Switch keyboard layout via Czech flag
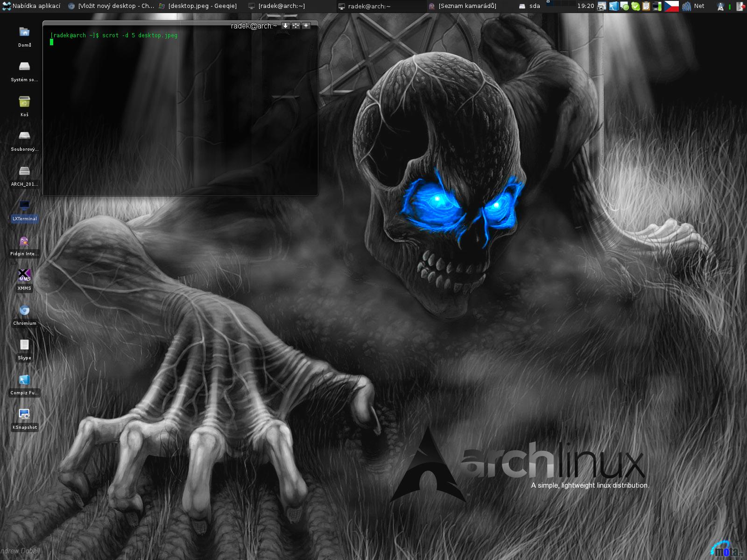The image size is (747, 560). pyautogui.click(x=671, y=6)
